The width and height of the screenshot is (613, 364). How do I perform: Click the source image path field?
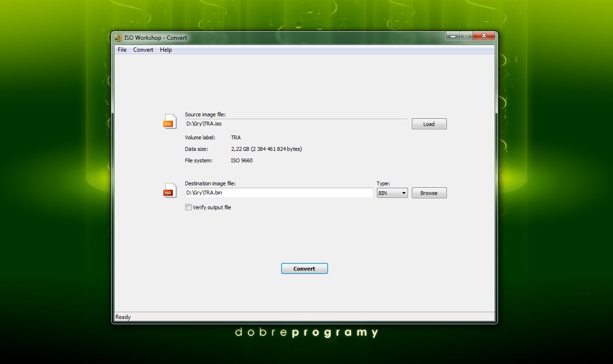click(x=296, y=124)
